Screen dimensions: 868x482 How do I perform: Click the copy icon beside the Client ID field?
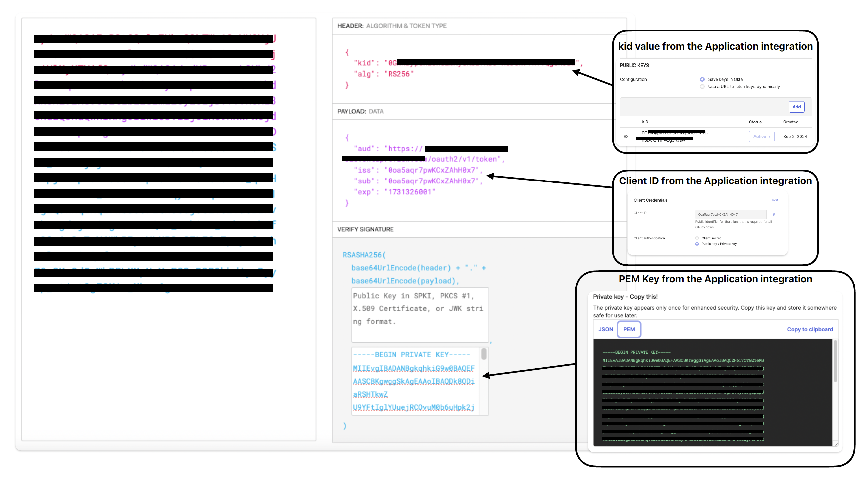click(x=774, y=214)
